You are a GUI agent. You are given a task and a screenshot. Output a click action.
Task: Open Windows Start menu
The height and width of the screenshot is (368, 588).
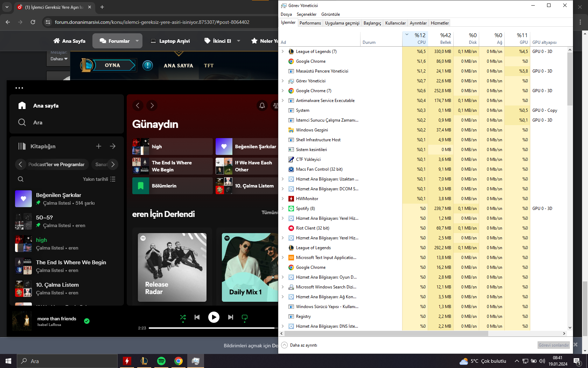click(x=8, y=361)
